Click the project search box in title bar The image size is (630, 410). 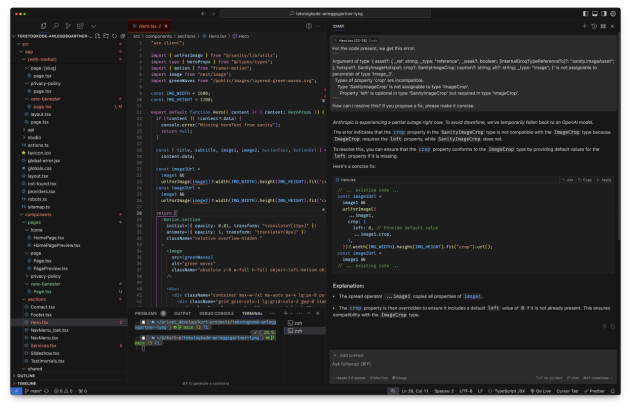[325, 14]
